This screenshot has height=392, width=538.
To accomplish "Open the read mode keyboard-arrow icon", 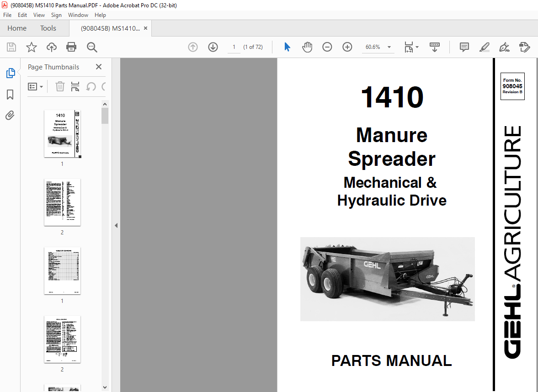I will click(x=434, y=47).
